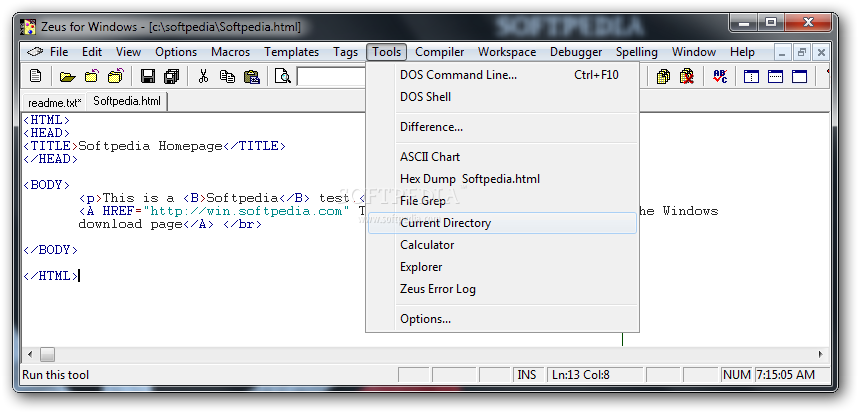Click the <TITLE>Softpedia Homepage line in editor

(x=154, y=146)
